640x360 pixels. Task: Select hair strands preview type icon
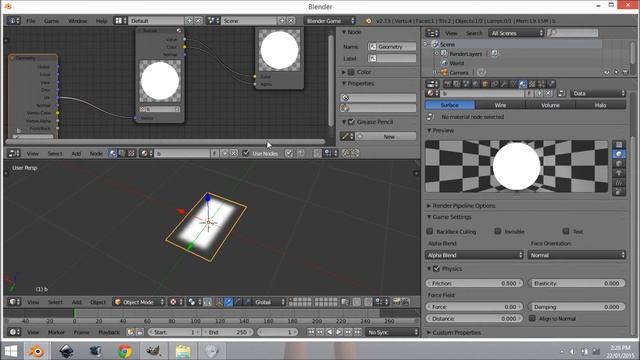point(619,182)
